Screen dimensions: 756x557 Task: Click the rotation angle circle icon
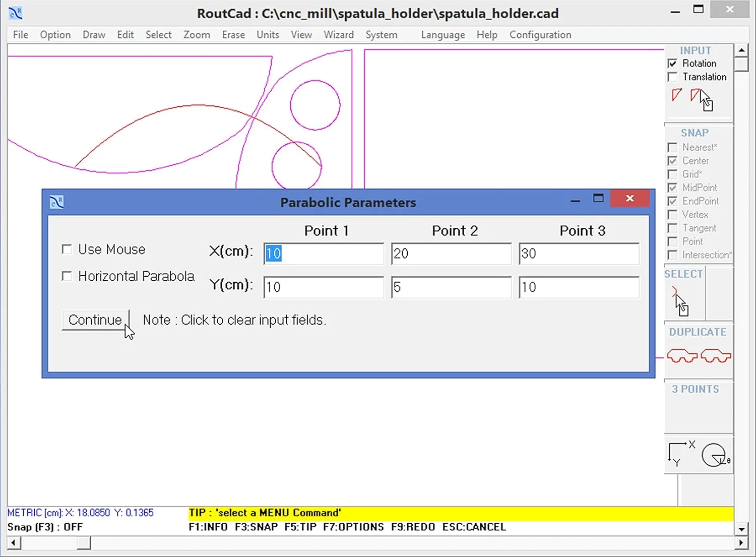(714, 455)
